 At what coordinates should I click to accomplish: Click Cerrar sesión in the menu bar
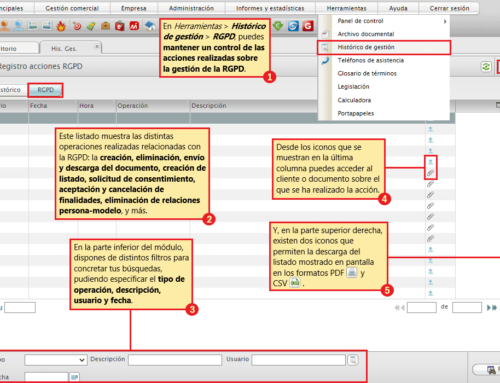point(449,8)
